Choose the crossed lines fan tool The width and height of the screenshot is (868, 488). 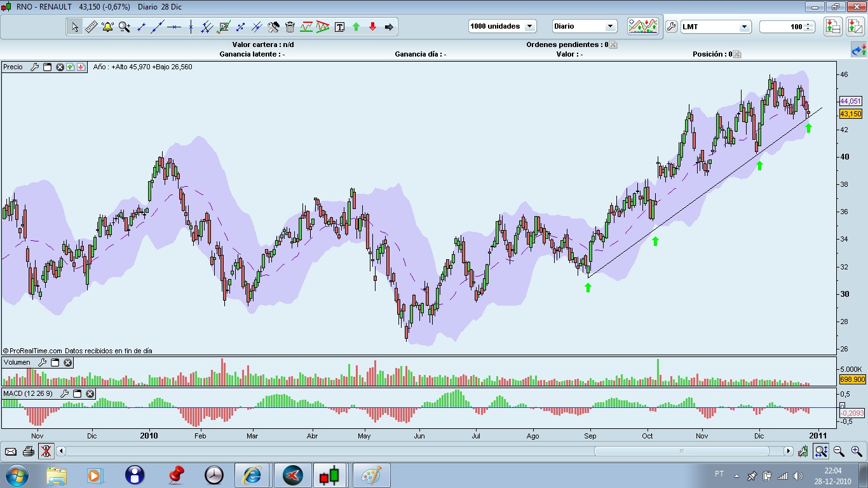[x=257, y=27]
